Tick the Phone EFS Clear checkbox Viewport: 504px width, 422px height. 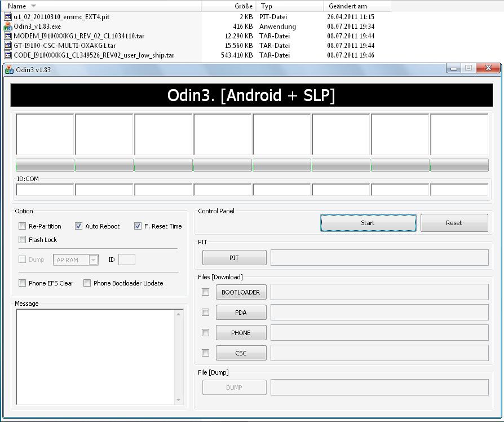pos(22,283)
